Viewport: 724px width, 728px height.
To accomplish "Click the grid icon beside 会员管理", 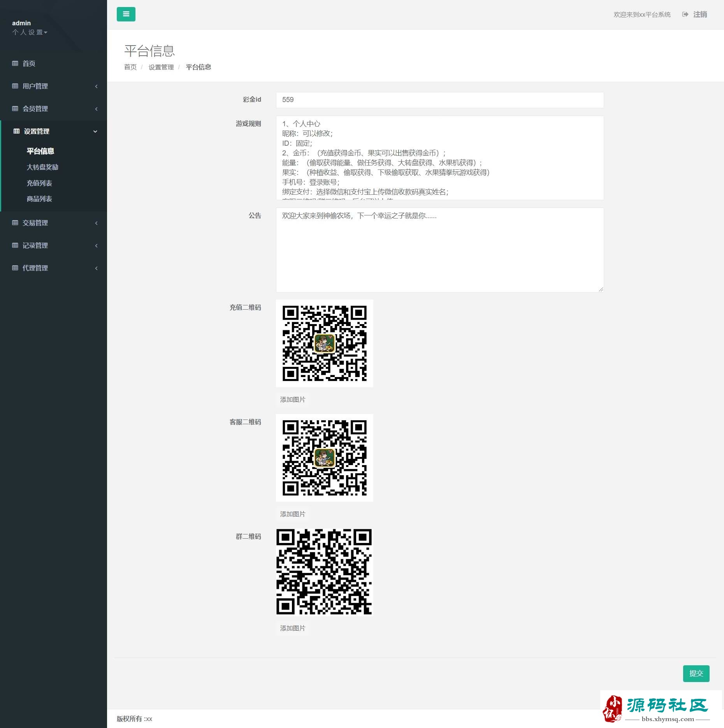I will click(15, 109).
